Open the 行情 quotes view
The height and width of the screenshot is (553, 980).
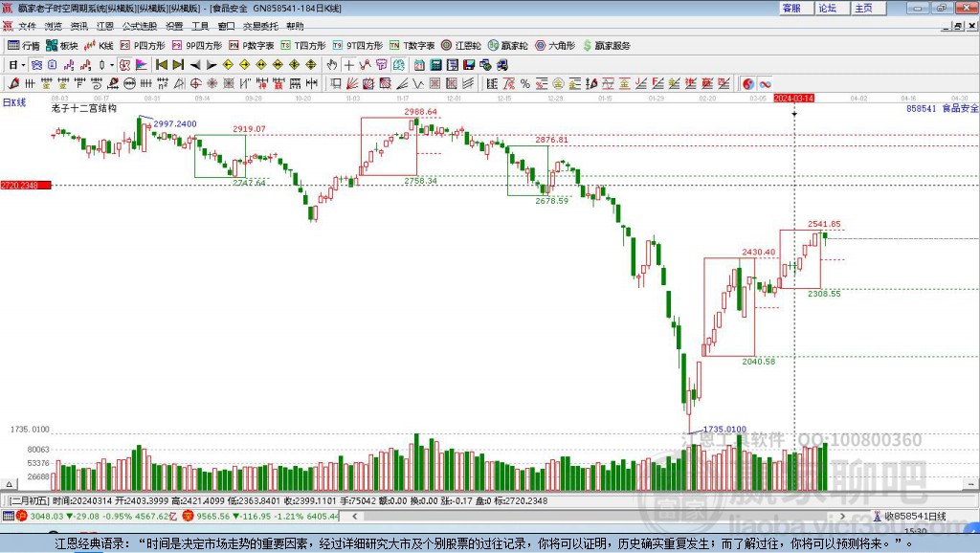(x=24, y=46)
